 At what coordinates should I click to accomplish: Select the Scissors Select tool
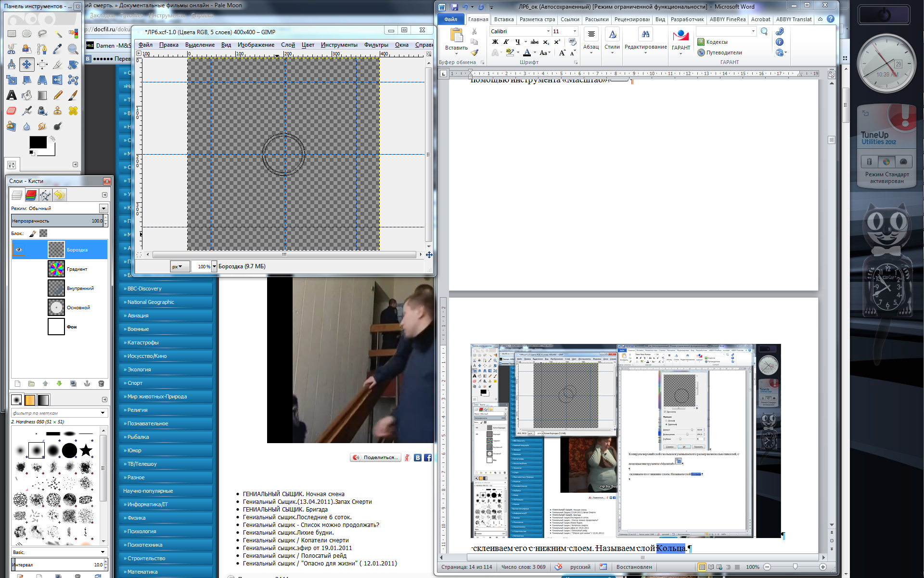point(12,49)
